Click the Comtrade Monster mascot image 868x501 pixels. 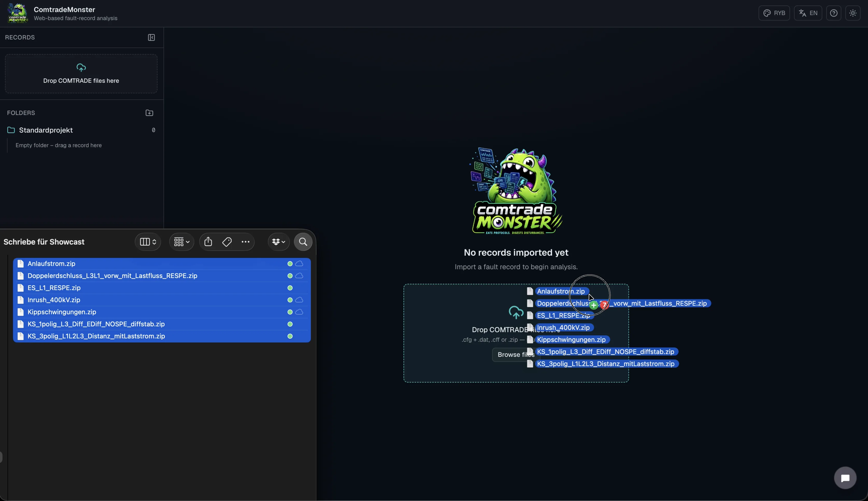[516, 191]
